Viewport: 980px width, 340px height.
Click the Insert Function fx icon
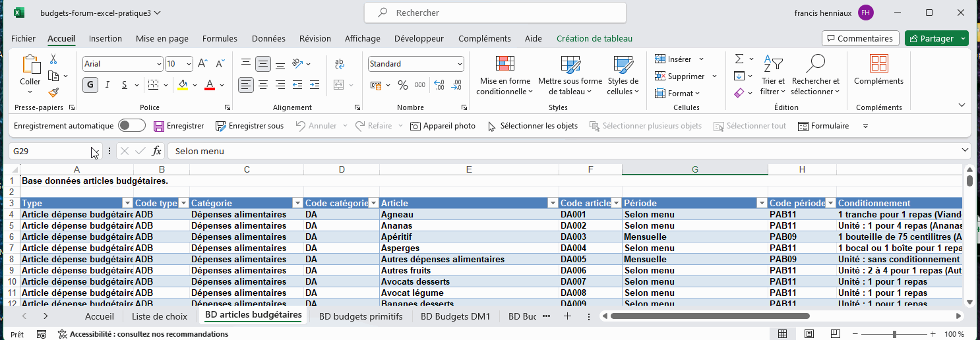pos(156,151)
